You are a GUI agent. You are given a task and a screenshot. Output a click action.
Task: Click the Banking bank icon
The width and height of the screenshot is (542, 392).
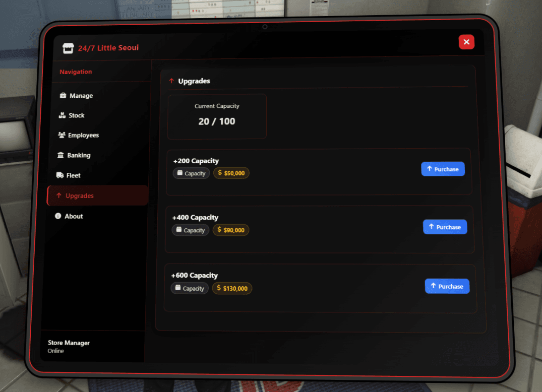[62, 155]
